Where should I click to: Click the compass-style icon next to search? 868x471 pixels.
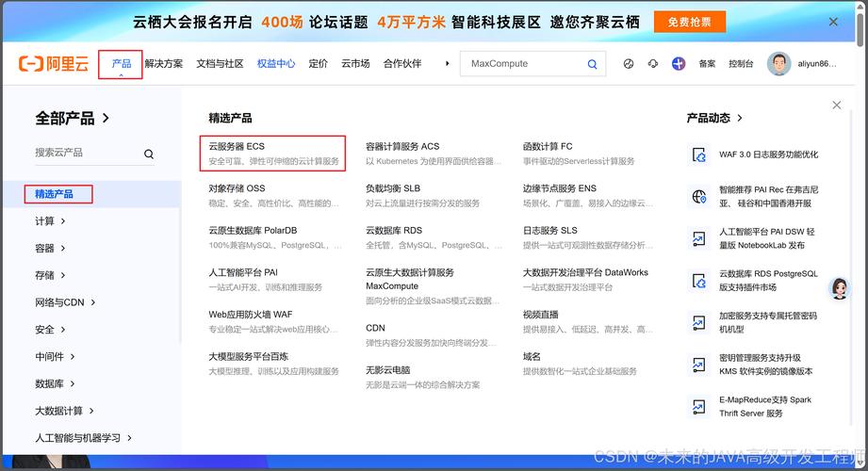tap(629, 64)
